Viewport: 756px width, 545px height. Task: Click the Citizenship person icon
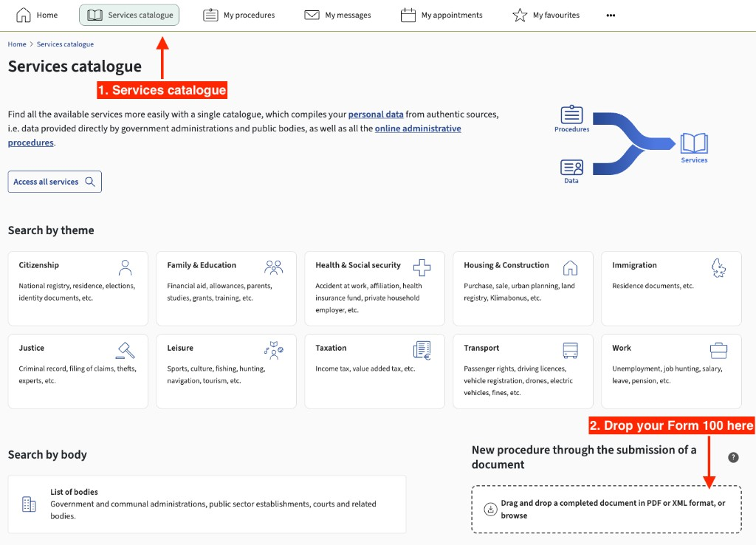(126, 267)
